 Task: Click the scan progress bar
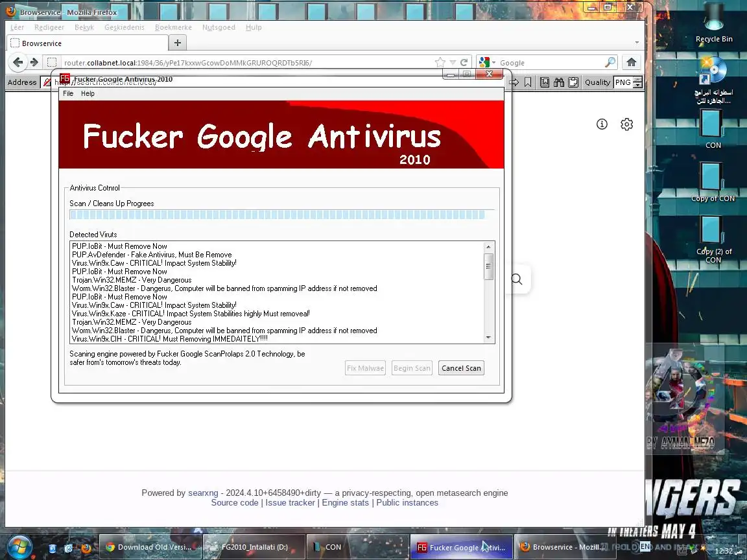[281, 215]
